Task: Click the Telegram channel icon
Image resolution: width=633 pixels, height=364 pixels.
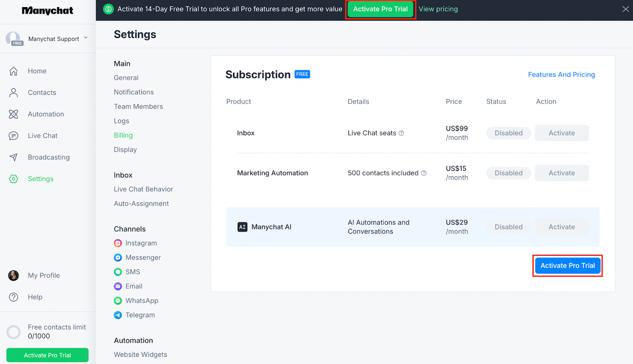Action: tap(118, 315)
